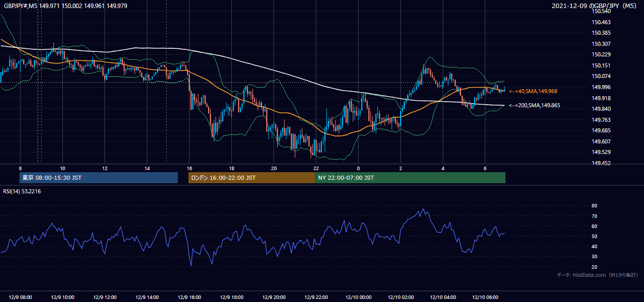Click price level 149.607 on the axis
The width and height of the screenshot is (644, 302).
[601, 141]
